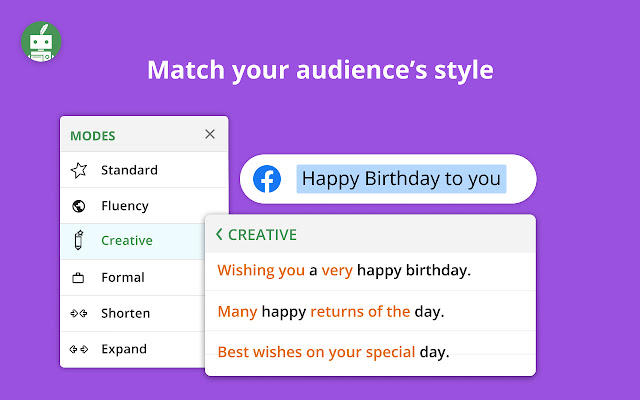Viewport: 640px width, 400px height.
Task: Click the Standard mode star icon
Action: (79, 170)
